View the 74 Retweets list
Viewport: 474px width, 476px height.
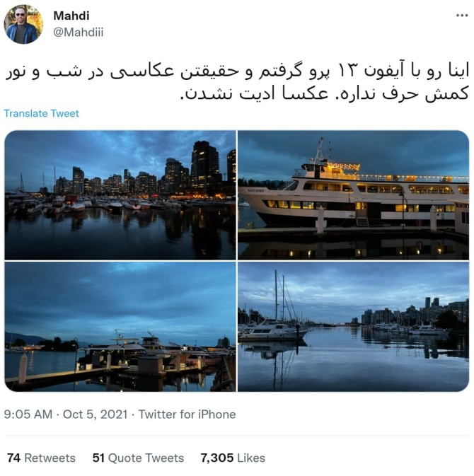41,458
